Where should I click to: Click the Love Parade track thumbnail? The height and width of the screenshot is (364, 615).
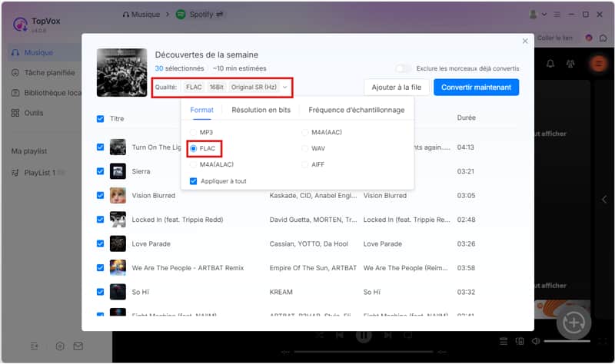[118, 243]
